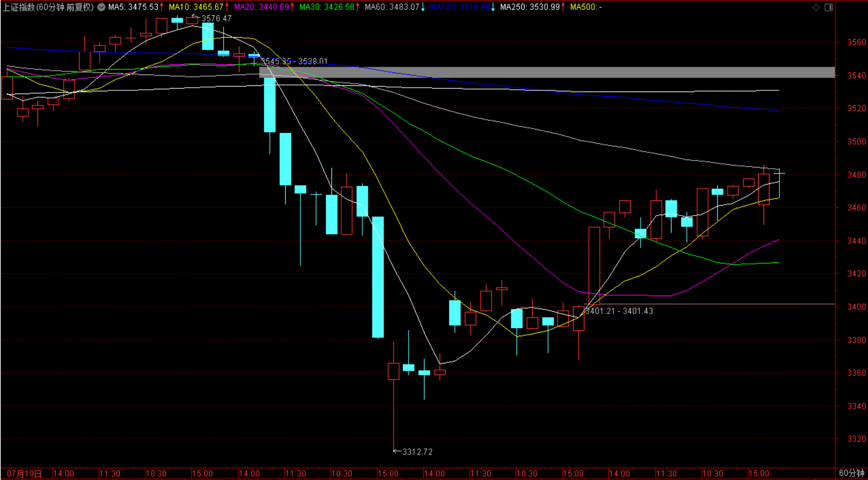Click the 3560 price level on axis
The height and width of the screenshot is (480, 868).
point(856,42)
